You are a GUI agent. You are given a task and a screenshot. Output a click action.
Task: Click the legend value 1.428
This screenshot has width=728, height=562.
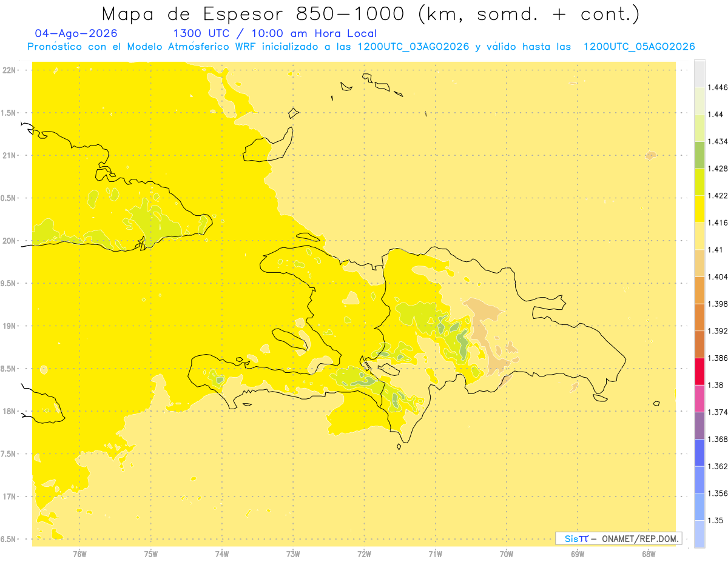[x=716, y=169]
